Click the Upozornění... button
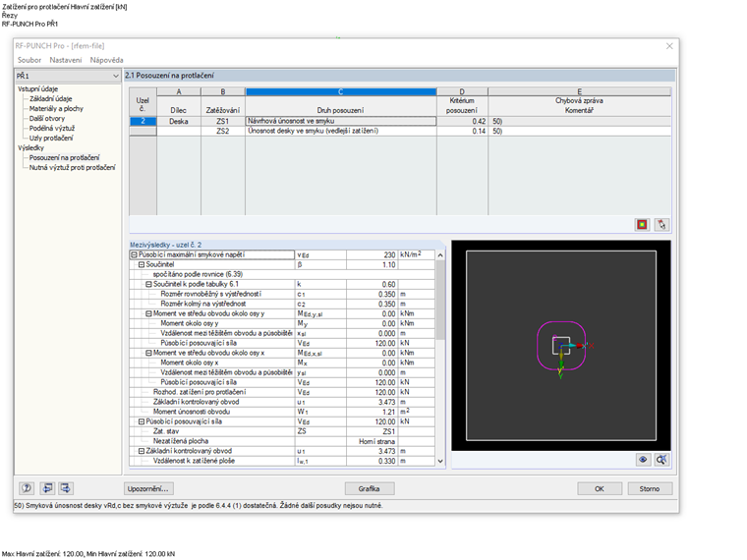Screen dimensions: 747x560 coord(148,488)
